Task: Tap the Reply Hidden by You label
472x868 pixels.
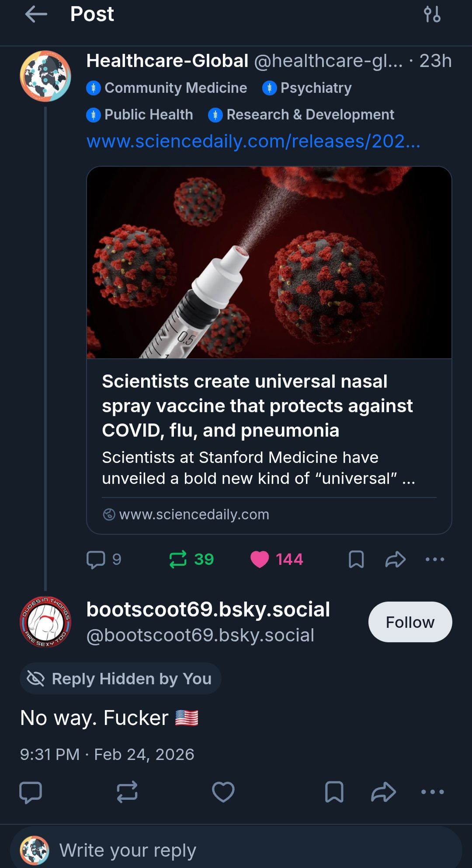Action: click(121, 679)
